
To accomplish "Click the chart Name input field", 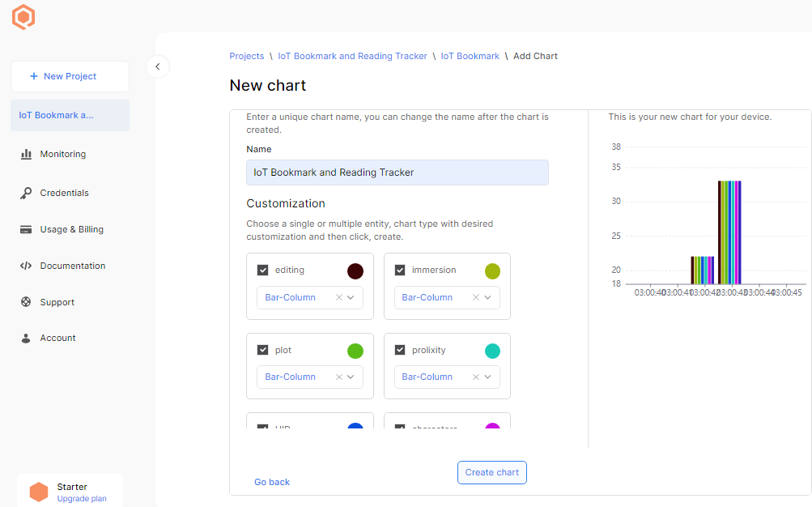I will [x=397, y=173].
